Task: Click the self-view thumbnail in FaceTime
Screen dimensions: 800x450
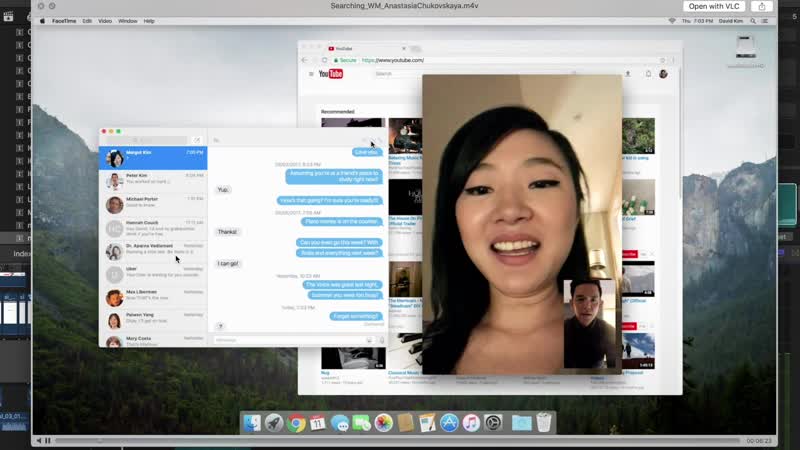Action: [x=589, y=323]
